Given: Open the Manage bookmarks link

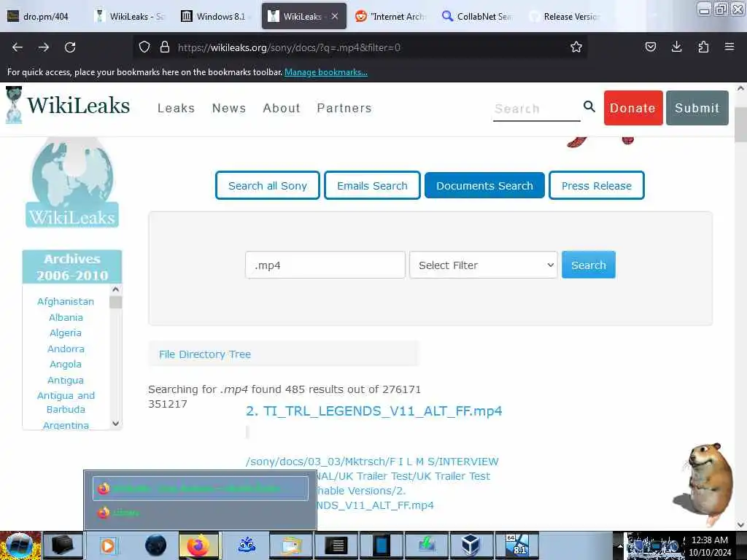Looking at the screenshot, I should 326,72.
